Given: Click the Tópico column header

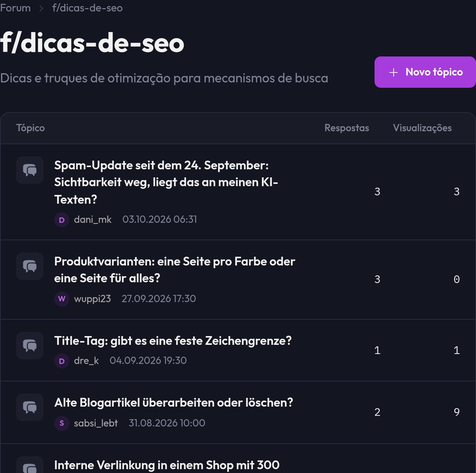Looking at the screenshot, I should (x=31, y=128).
